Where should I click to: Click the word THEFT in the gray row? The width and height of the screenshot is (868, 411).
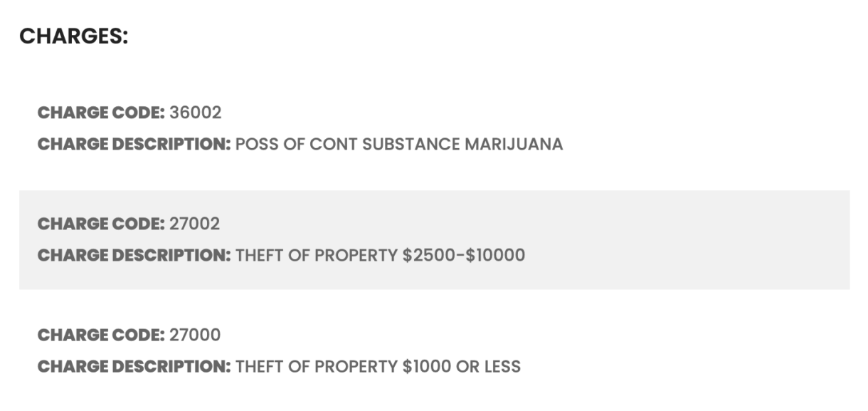(260, 255)
